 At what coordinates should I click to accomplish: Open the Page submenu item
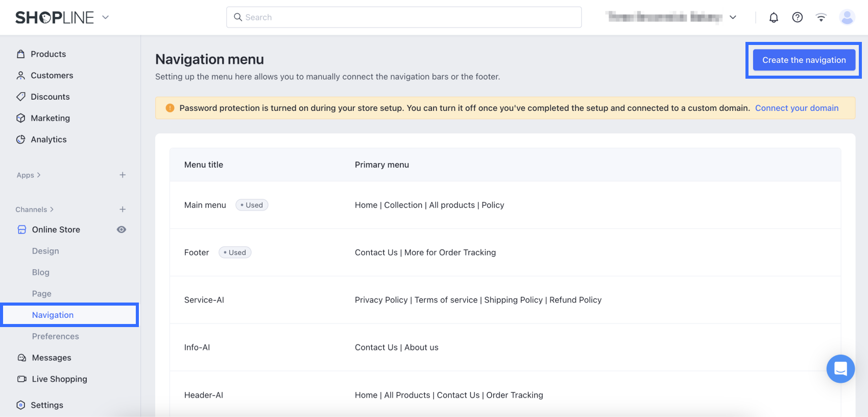(x=42, y=294)
